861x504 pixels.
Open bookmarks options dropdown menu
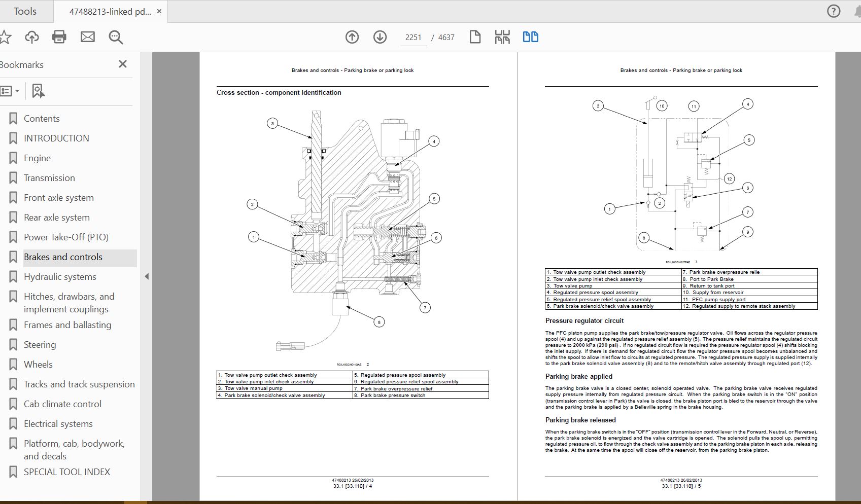(x=10, y=91)
